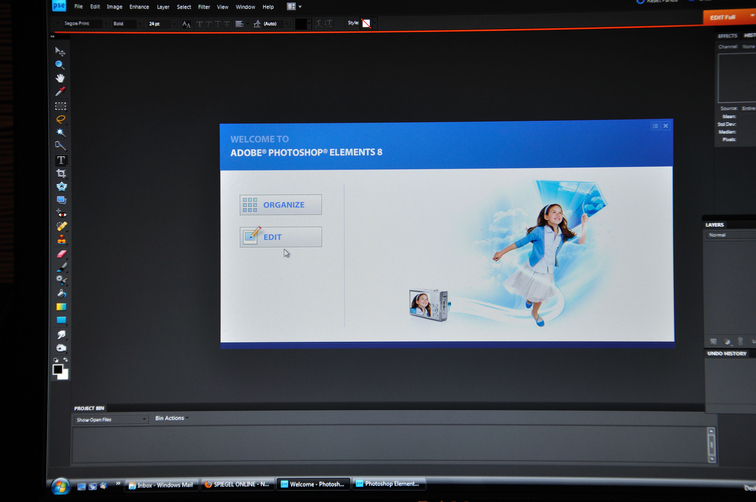Select the Quick Selection tool
The width and height of the screenshot is (756, 502).
60,146
